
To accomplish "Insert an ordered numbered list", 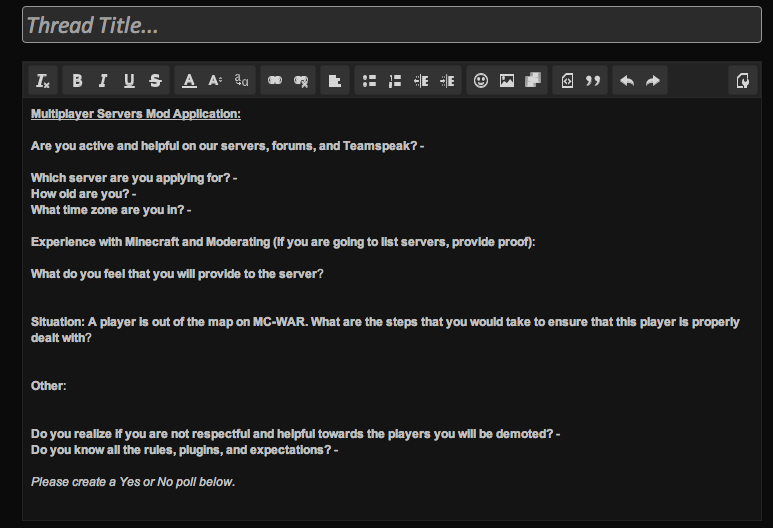I will pos(395,81).
